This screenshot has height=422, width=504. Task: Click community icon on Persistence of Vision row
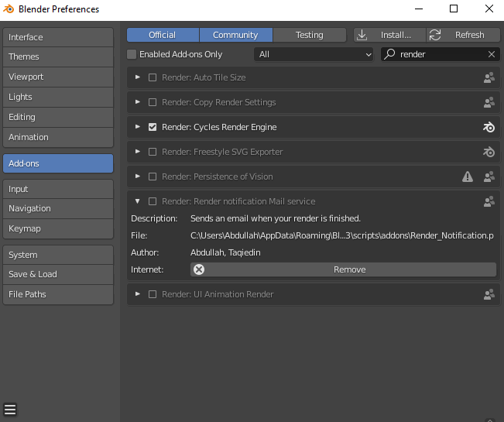(x=489, y=177)
